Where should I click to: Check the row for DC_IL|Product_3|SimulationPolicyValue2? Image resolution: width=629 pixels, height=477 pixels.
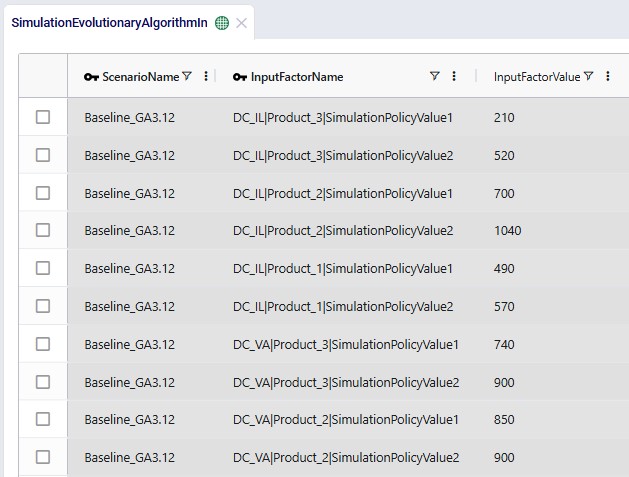click(x=43, y=155)
